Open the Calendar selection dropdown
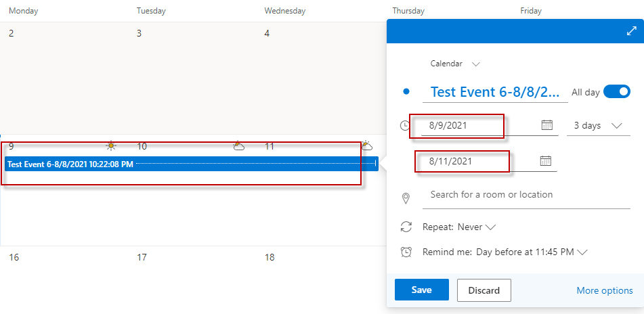 point(455,64)
